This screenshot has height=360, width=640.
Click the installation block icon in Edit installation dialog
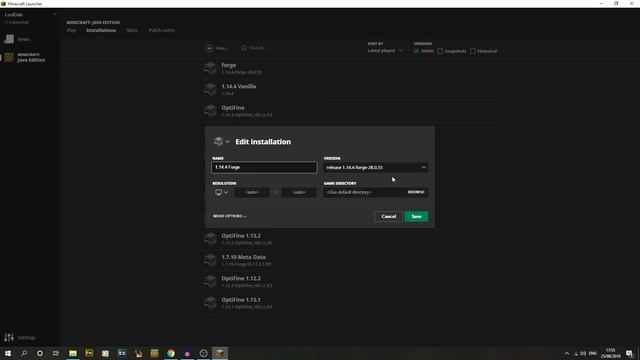(218, 142)
